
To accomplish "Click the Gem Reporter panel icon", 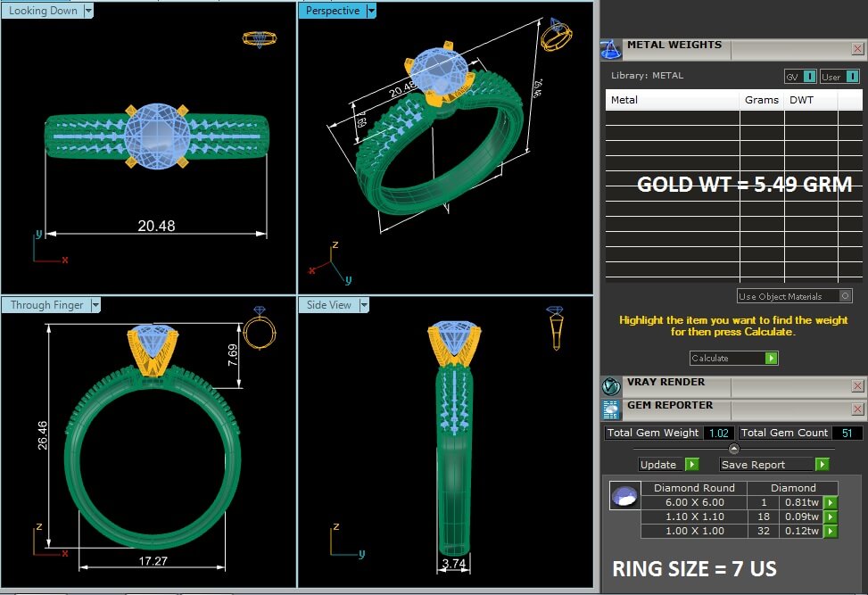I will [x=611, y=409].
